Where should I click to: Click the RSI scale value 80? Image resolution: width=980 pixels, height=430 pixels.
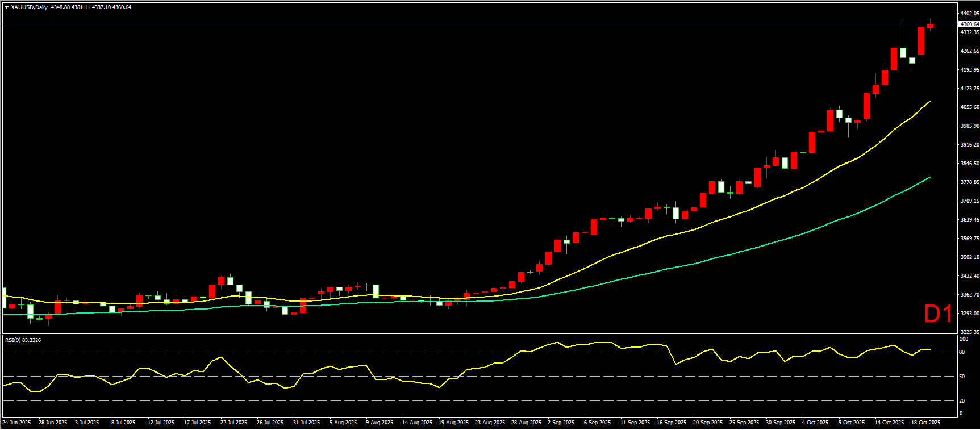pos(962,352)
